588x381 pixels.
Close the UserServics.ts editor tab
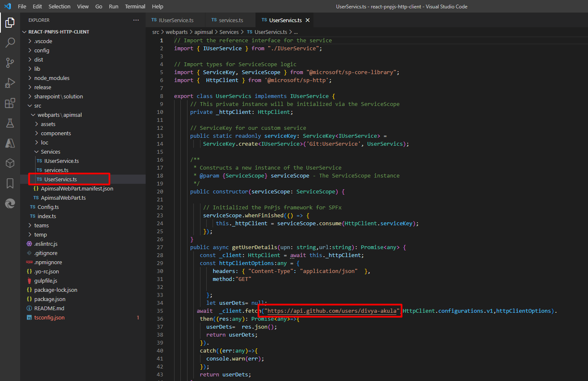pyautogui.click(x=308, y=20)
